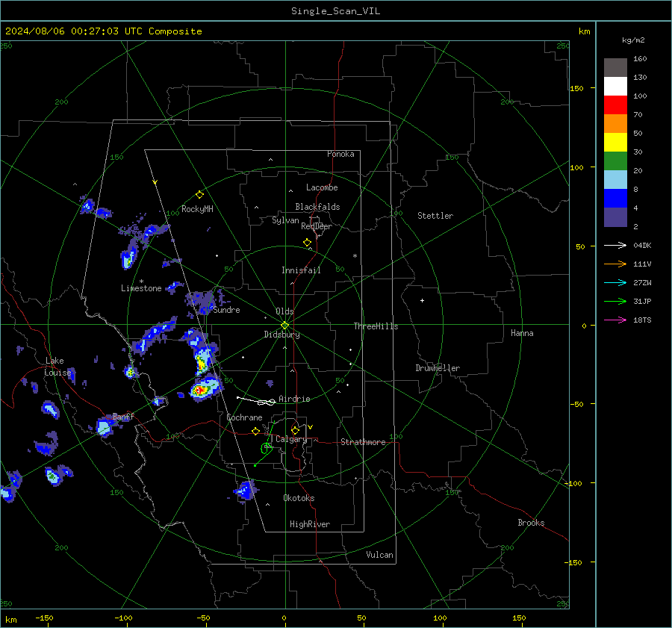Click the Okotoks label

click(x=299, y=498)
